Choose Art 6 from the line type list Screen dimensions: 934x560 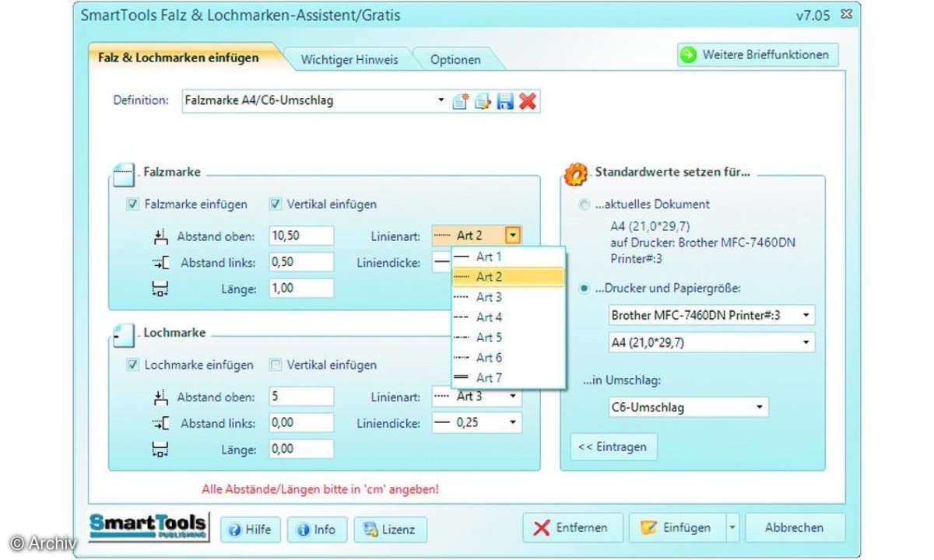coord(508,358)
